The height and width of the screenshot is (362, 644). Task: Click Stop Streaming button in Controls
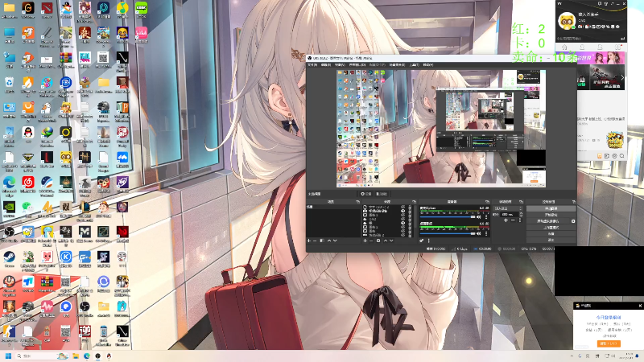pos(551,208)
